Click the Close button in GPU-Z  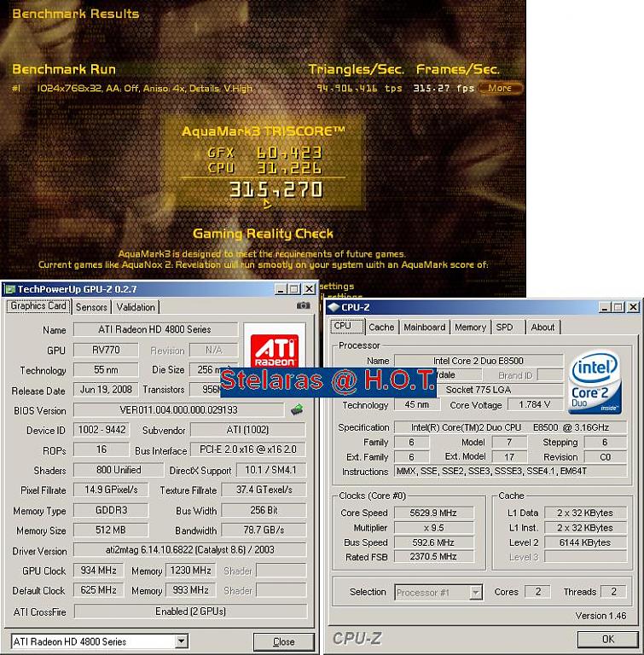point(284,641)
